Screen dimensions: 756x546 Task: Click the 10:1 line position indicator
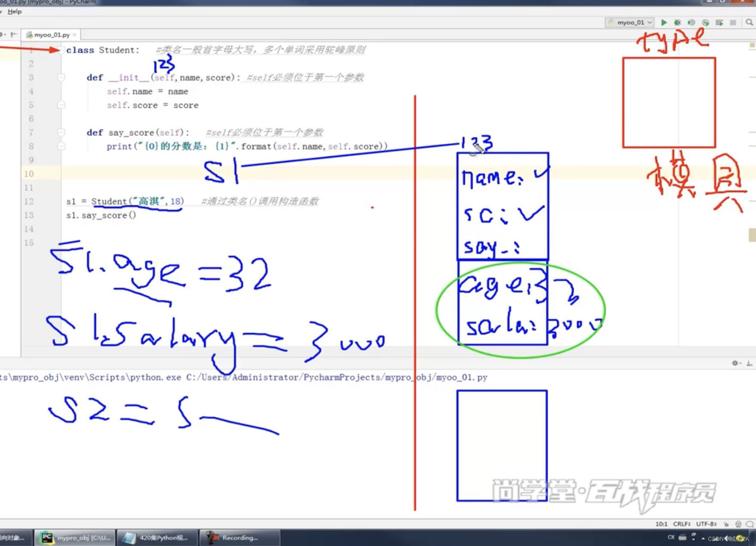(x=661, y=524)
